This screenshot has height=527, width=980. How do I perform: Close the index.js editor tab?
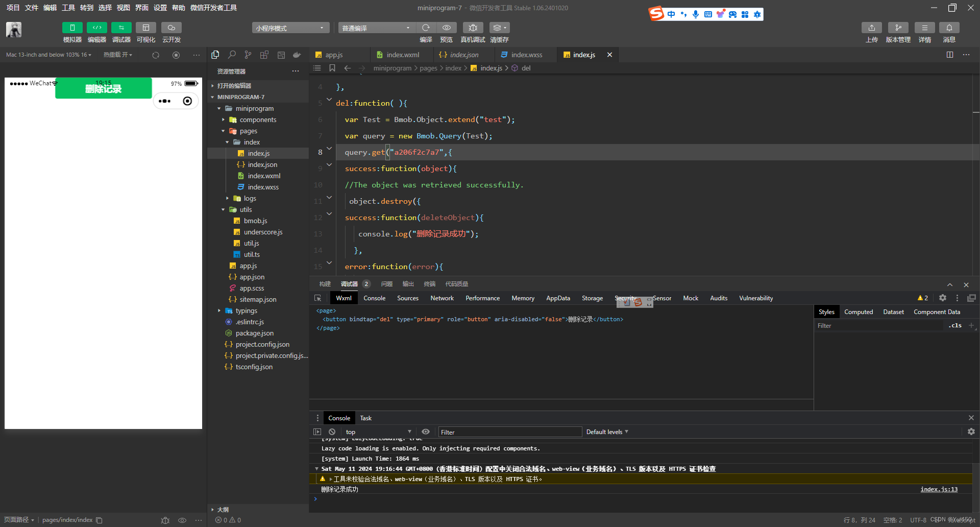pos(609,55)
